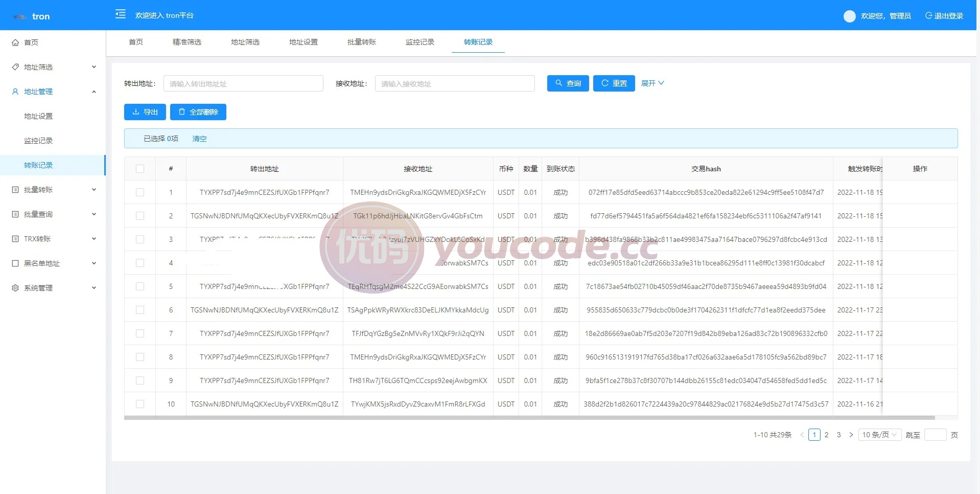This screenshot has height=494, width=980.
Task: Go to next page with right arrow
Action: coord(851,435)
